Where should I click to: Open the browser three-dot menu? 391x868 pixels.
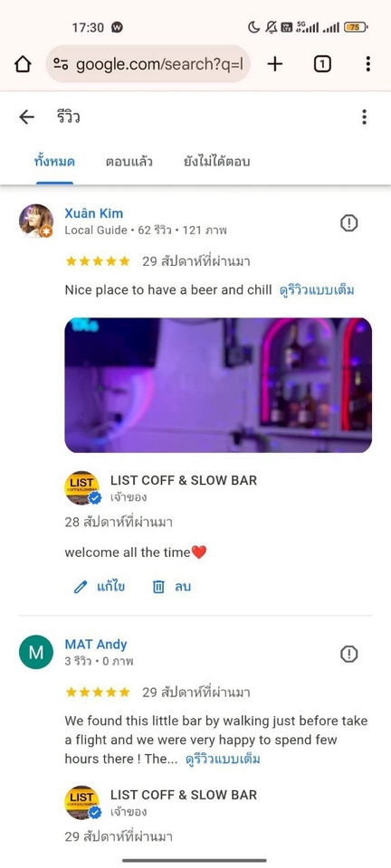[367, 64]
